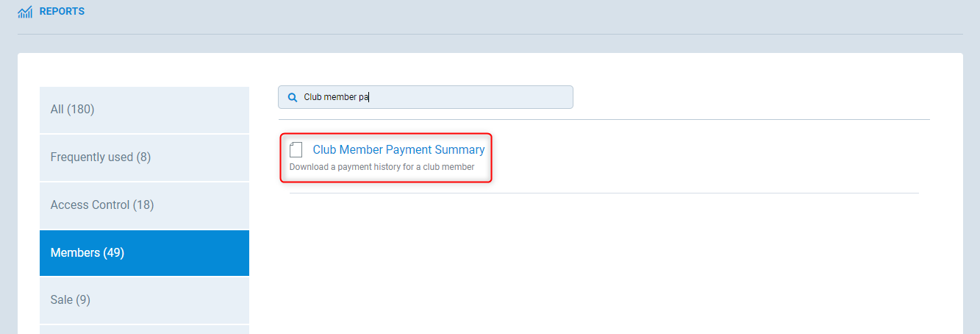Select the Members (49) category
Screen dimensions: 980x334
(x=144, y=253)
